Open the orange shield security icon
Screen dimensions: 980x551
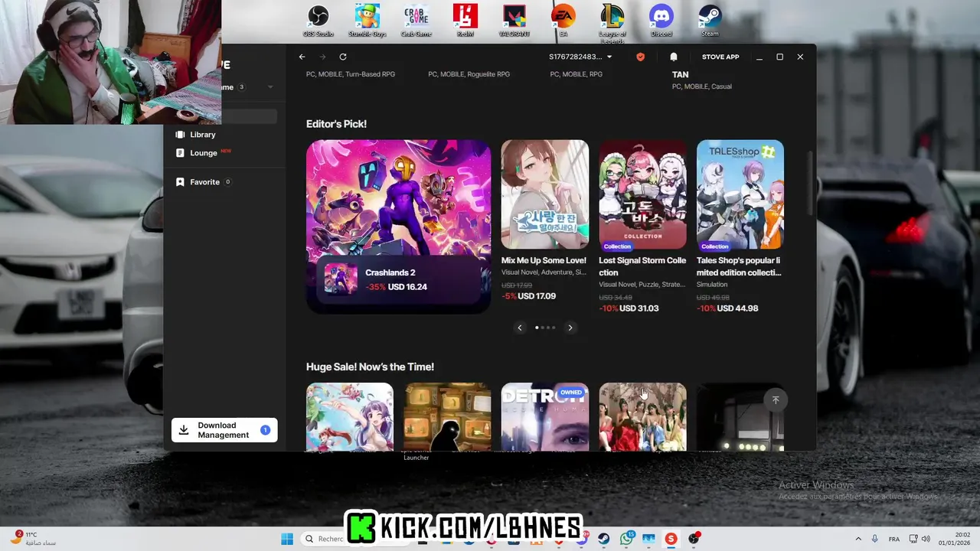click(x=640, y=57)
